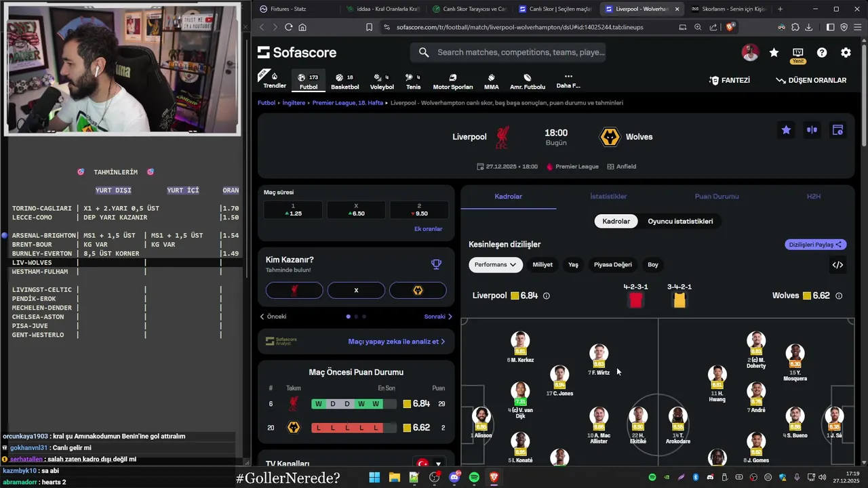The image size is (868, 488).
Task: Open Tenis sports category
Action: click(x=413, y=81)
